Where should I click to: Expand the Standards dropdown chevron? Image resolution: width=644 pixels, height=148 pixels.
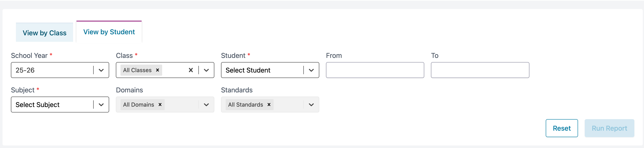311,105
